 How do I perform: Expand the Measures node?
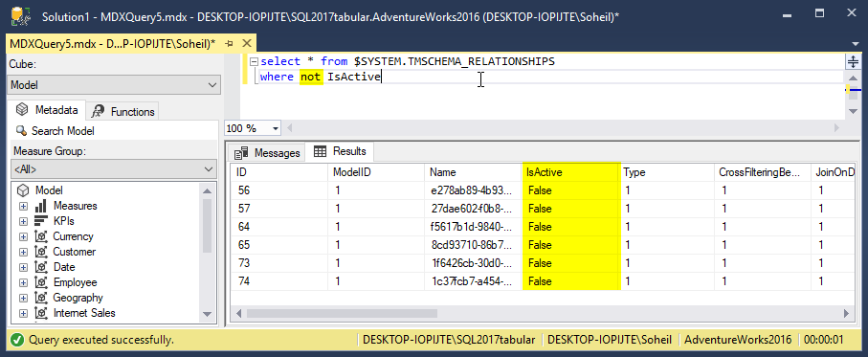pos(23,206)
